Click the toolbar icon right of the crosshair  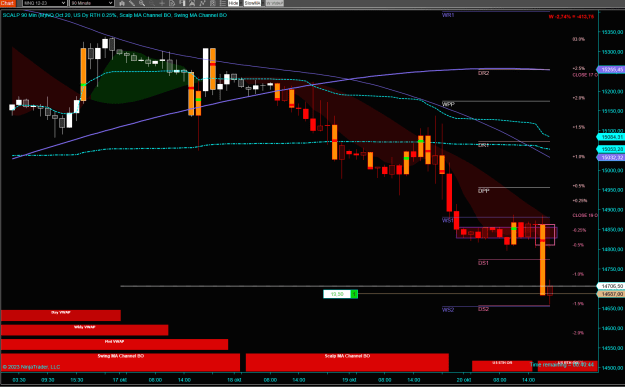point(172,3)
